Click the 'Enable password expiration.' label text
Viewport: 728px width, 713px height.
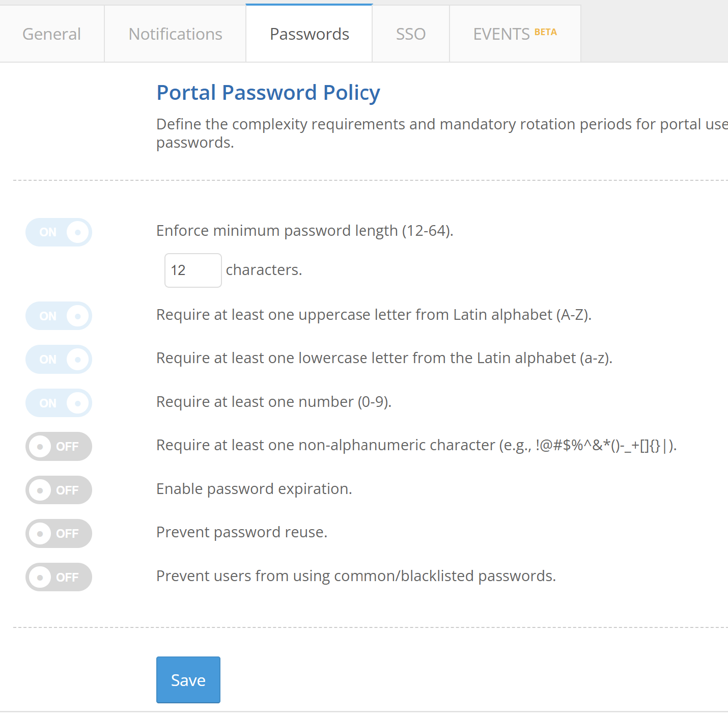click(254, 489)
